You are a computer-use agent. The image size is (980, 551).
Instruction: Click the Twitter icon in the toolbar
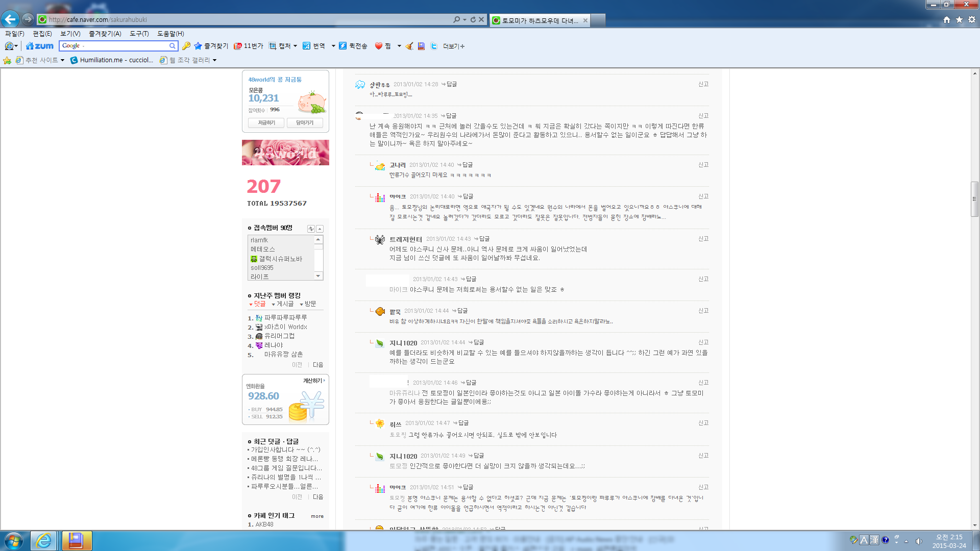tap(434, 46)
